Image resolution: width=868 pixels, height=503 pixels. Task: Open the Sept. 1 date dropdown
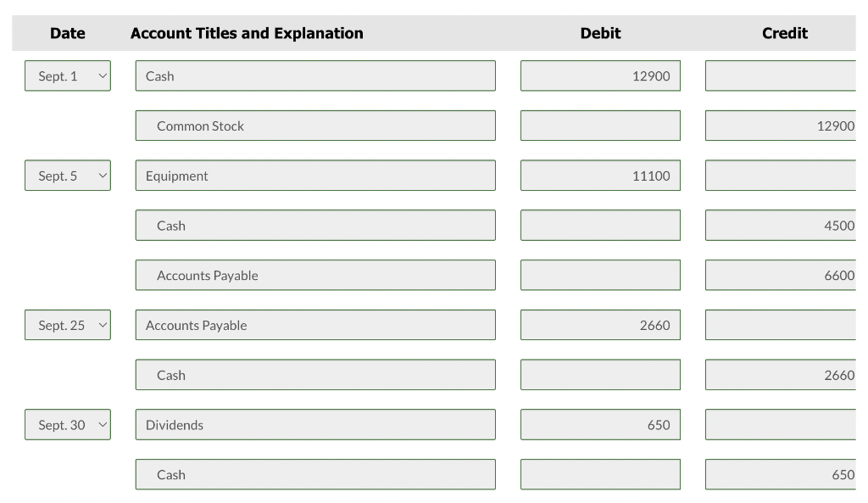[x=68, y=76]
